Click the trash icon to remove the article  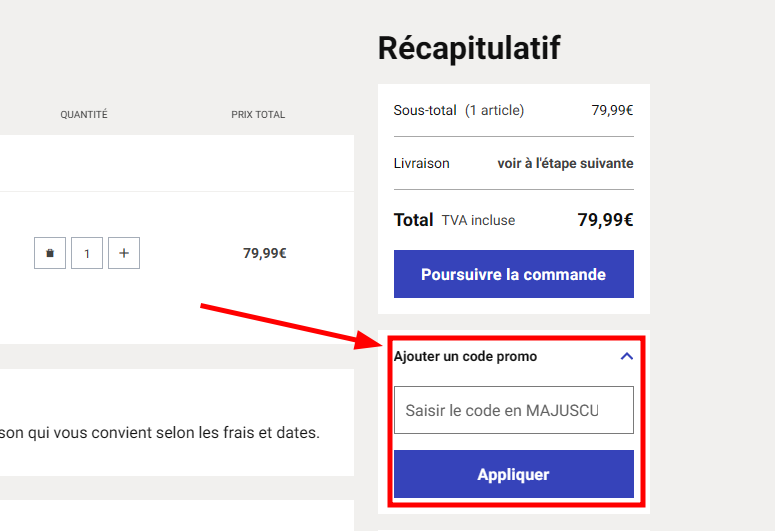pos(50,253)
